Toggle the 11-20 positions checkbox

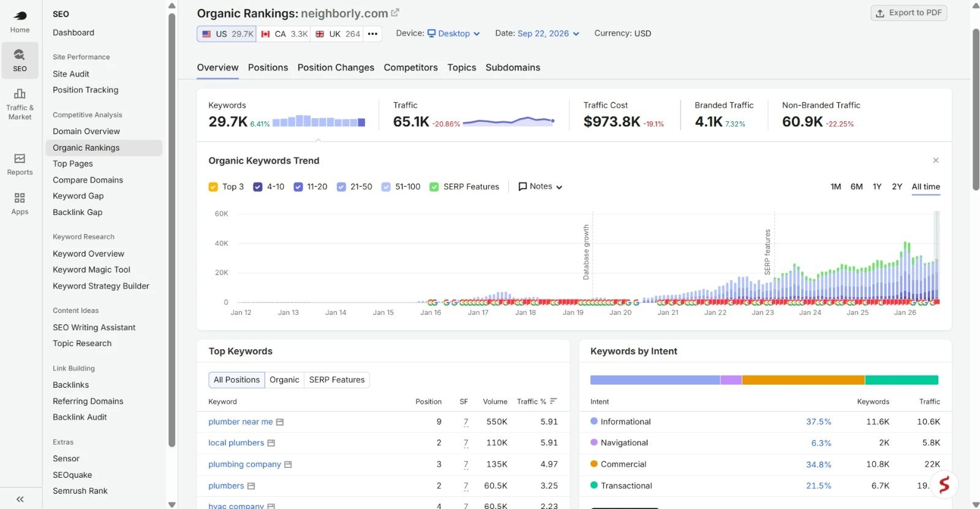pyautogui.click(x=298, y=187)
